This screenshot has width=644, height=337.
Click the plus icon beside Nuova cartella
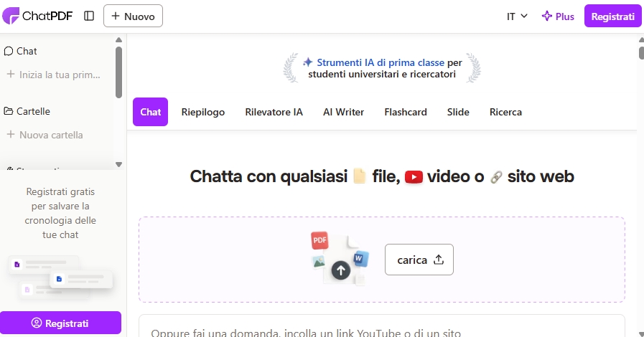11,135
